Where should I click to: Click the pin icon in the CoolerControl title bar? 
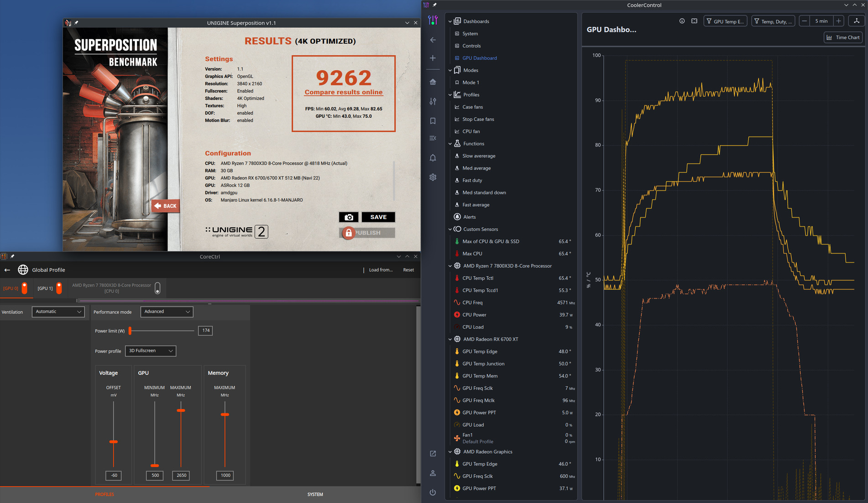(434, 5)
